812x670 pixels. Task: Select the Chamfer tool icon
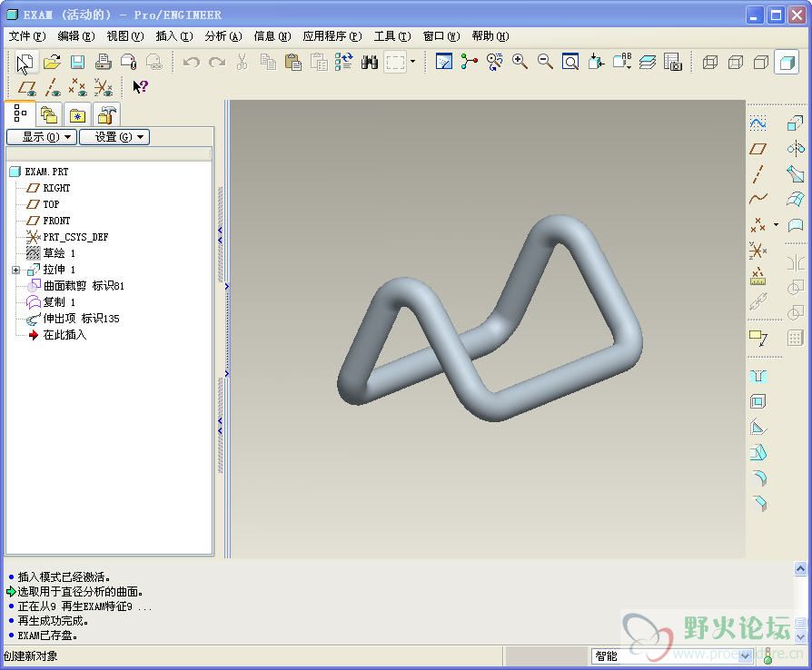point(758,504)
